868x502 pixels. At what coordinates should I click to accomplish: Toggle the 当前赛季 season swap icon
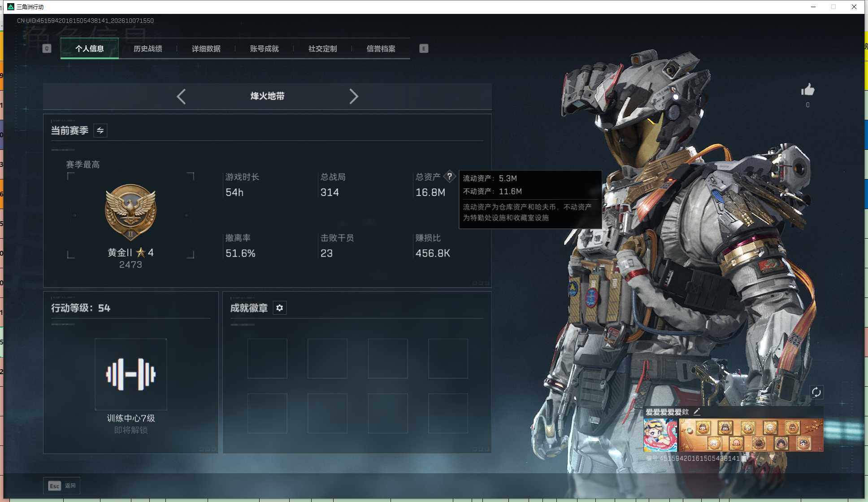point(100,131)
